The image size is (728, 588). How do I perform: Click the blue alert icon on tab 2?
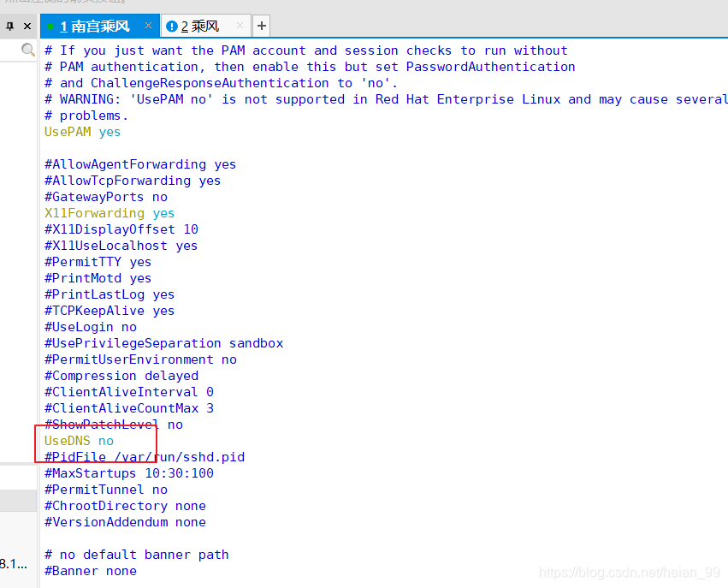(171, 27)
